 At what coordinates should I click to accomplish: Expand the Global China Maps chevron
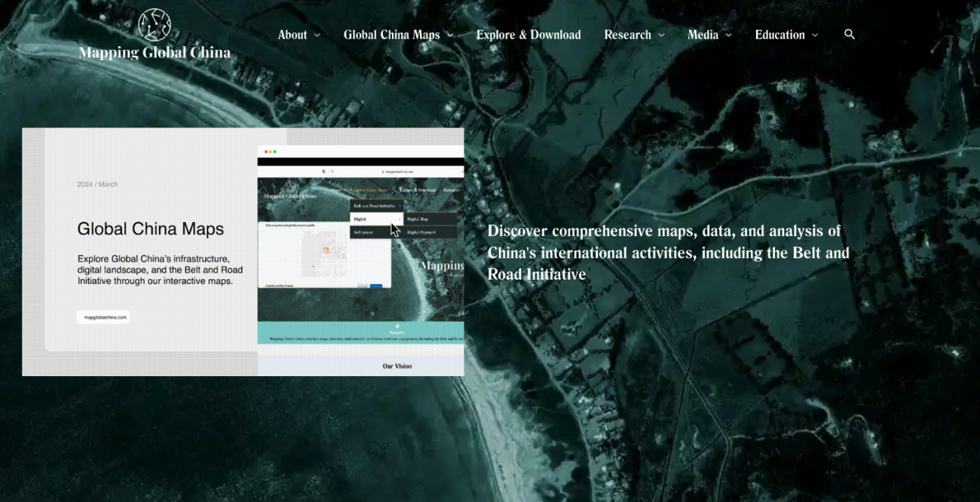tap(450, 35)
